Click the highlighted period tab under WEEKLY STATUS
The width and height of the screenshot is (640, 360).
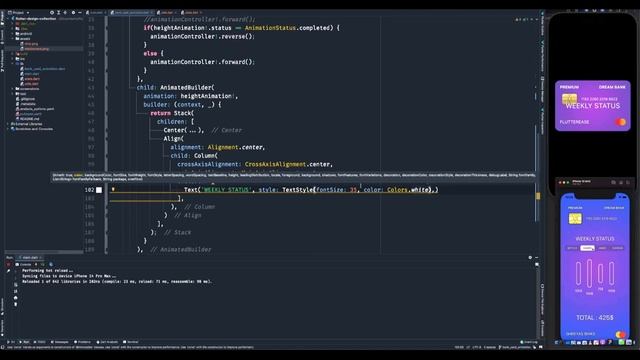pyautogui.click(x=587, y=248)
